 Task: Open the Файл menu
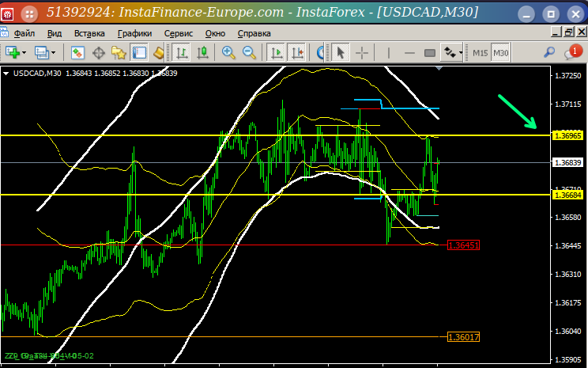click(24, 33)
